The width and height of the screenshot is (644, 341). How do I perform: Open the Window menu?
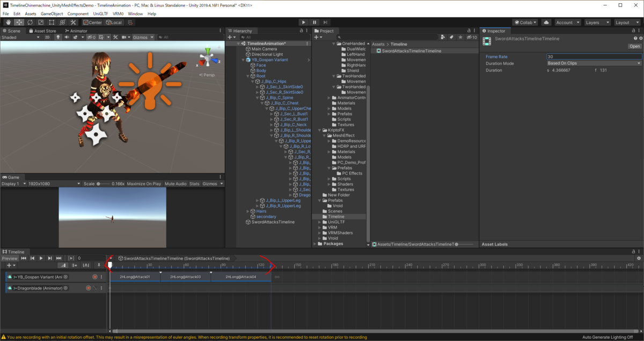[135, 13]
